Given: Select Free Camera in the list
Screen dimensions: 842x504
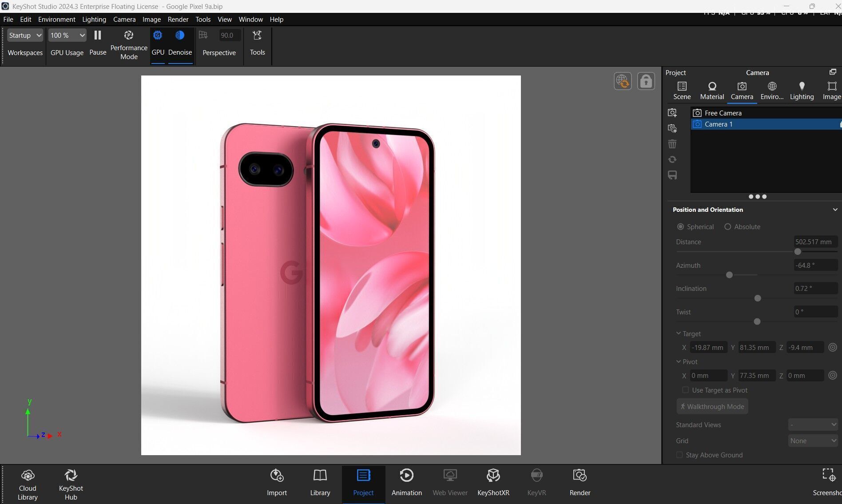Looking at the screenshot, I should 766,113.
